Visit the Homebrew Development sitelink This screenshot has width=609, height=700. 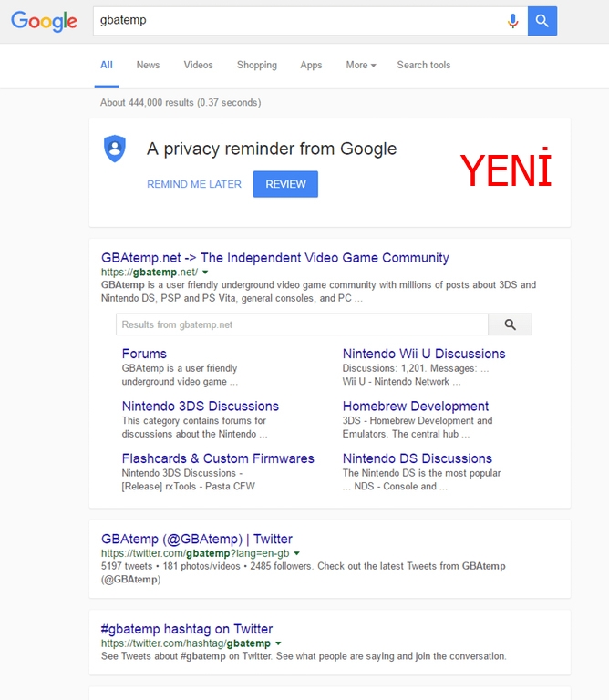coord(416,407)
